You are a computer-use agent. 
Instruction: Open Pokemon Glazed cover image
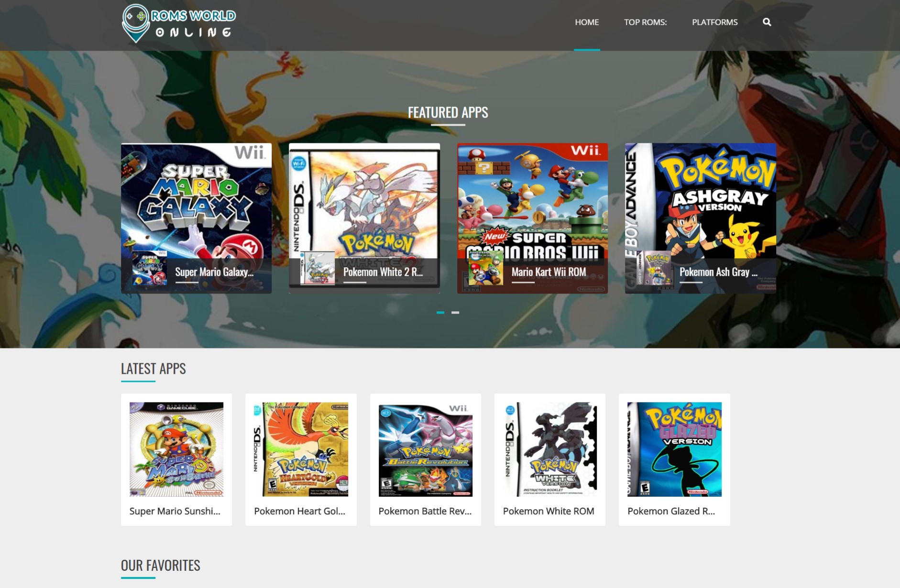click(x=674, y=449)
